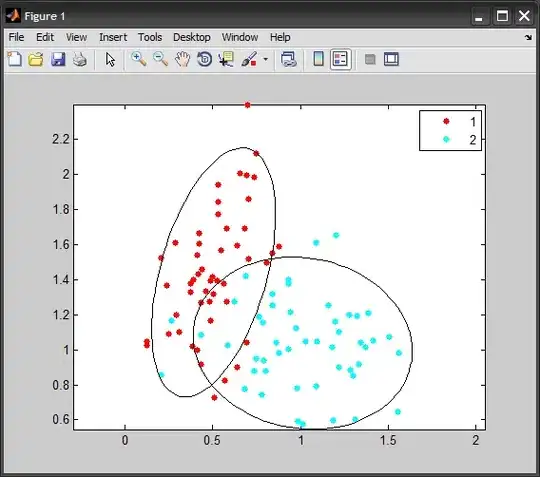Show Plot Tools and dock figure
Image resolution: width=540 pixels, height=477 pixels.
coord(391,59)
